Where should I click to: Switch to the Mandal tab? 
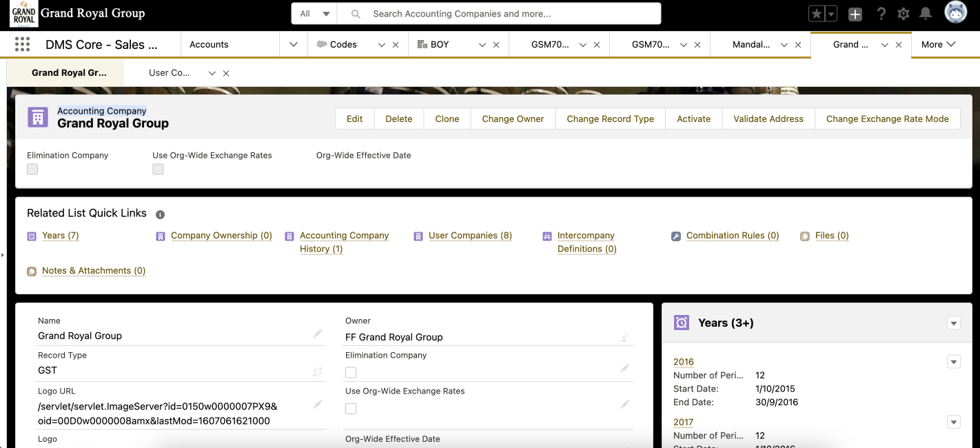click(x=751, y=44)
